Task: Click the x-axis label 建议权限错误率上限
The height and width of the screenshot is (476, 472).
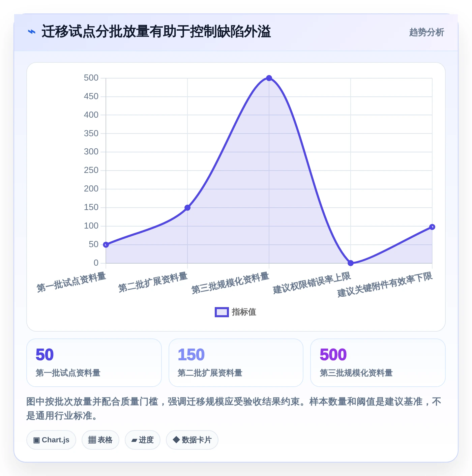Action: (312, 283)
